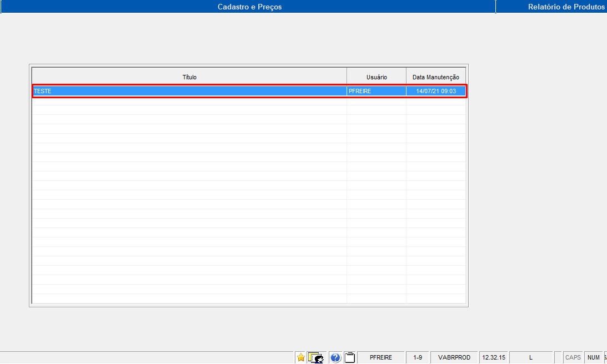The image size is (607, 364).
Task: Click the VABRPROD status bar entry
Action: 454,357
